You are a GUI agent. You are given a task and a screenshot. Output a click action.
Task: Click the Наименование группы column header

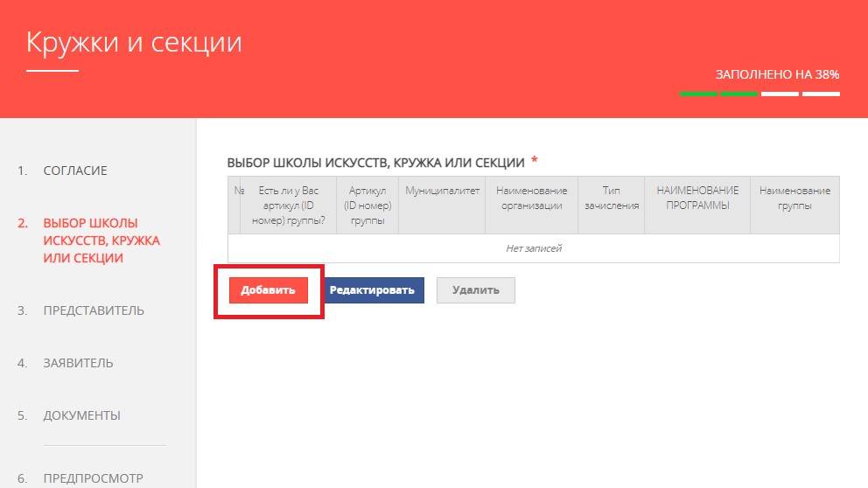(794, 199)
